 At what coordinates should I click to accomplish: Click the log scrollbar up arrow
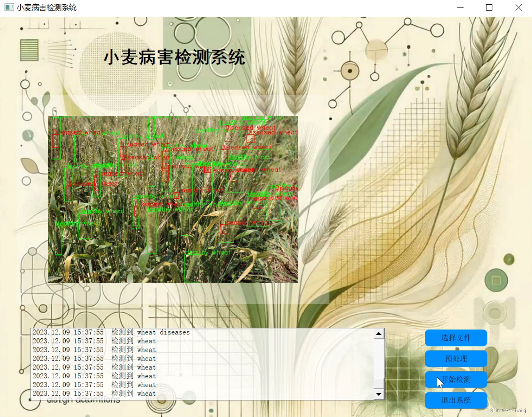click(379, 334)
